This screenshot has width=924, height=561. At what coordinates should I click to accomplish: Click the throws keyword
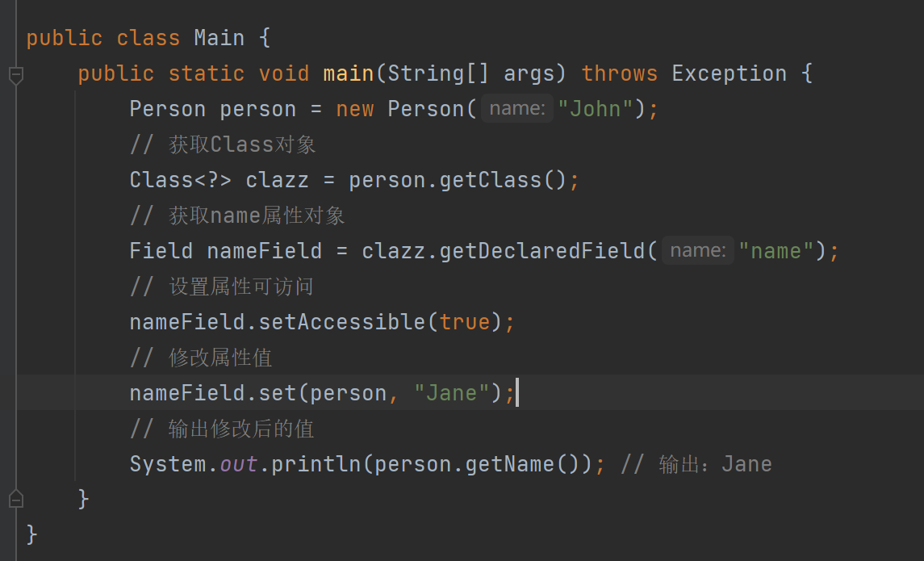(x=619, y=73)
